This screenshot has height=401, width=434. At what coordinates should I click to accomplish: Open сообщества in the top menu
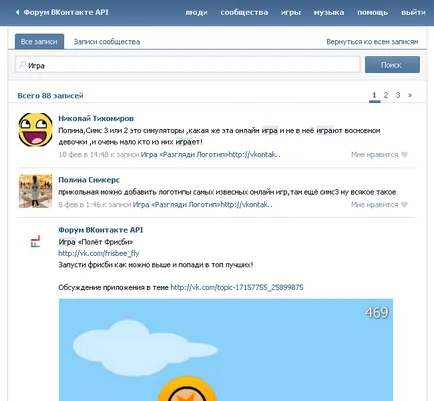point(244,13)
